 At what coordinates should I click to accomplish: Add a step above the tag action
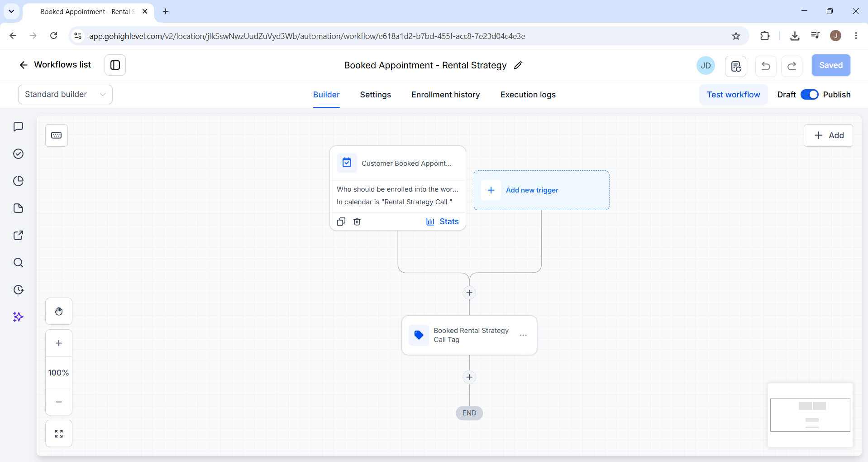(x=469, y=293)
